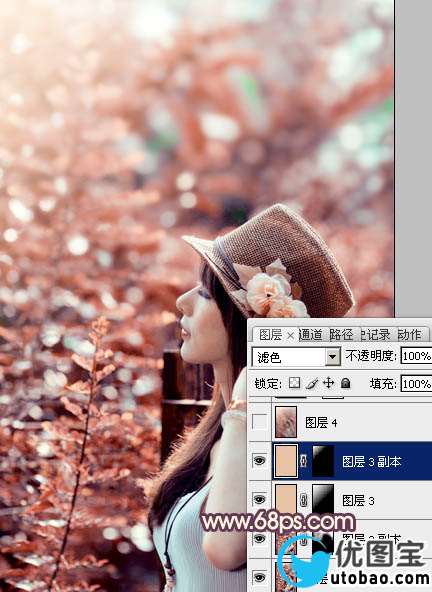
Task: Open the 滤色 blend mode dropdown
Action: (x=296, y=356)
